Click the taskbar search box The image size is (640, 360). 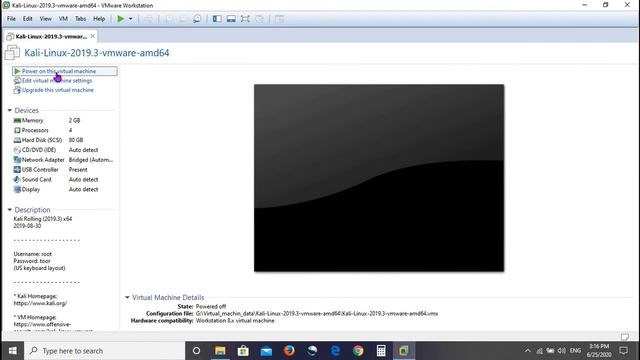coord(104,351)
